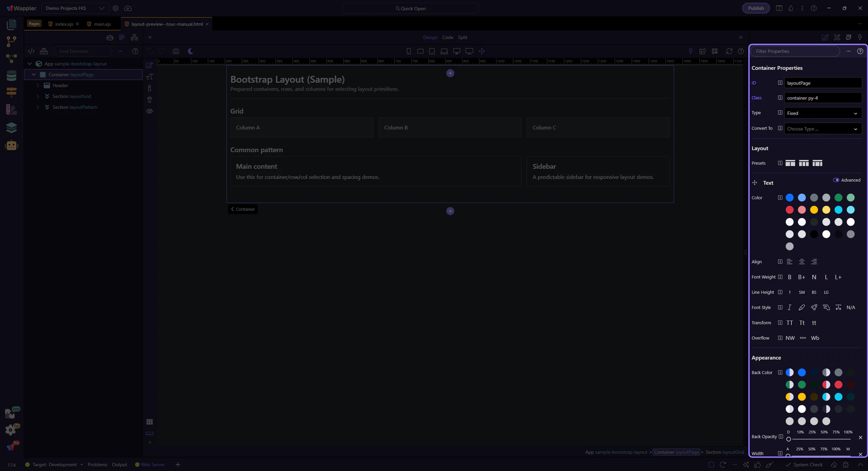Screen dimensions: 868x471
Task: Open the Git branch sidebar icon
Action: 11,41
